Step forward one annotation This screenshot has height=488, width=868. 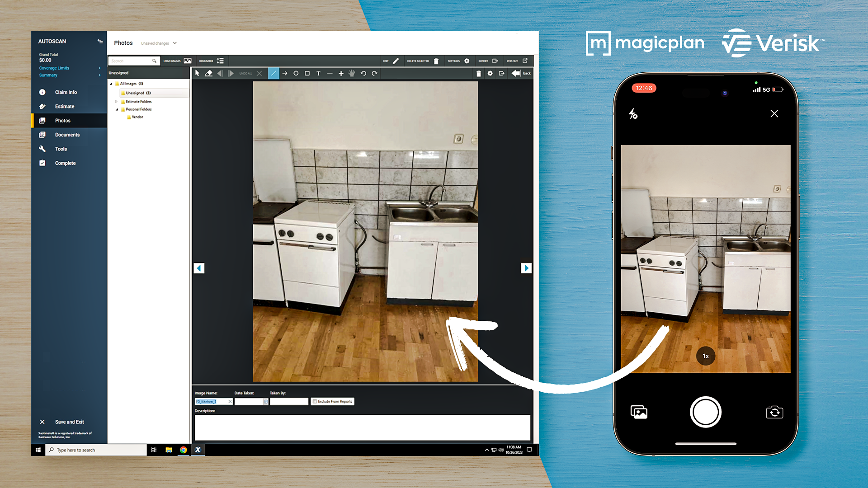tap(231, 73)
